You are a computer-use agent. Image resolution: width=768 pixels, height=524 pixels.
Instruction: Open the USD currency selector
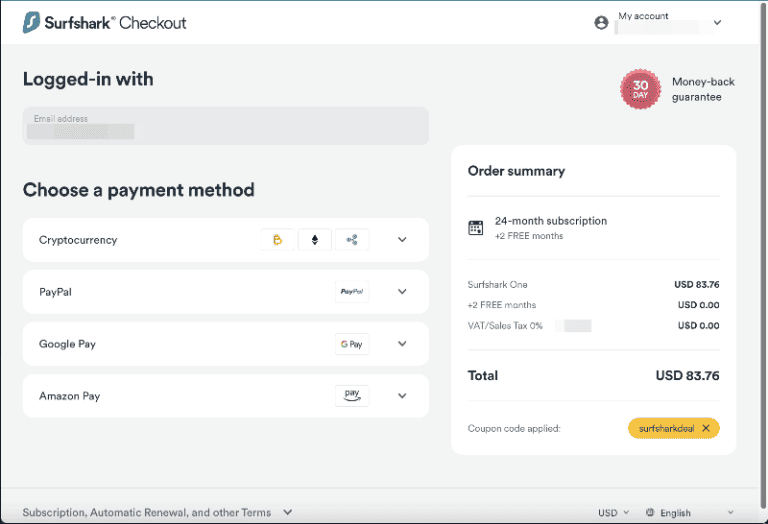click(x=613, y=513)
